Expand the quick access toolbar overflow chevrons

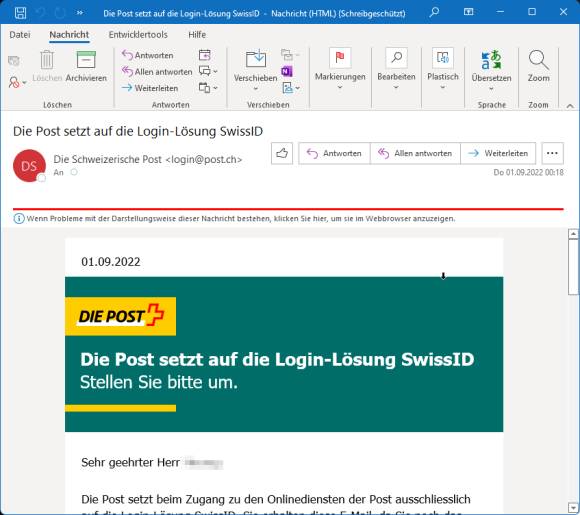coord(80,13)
